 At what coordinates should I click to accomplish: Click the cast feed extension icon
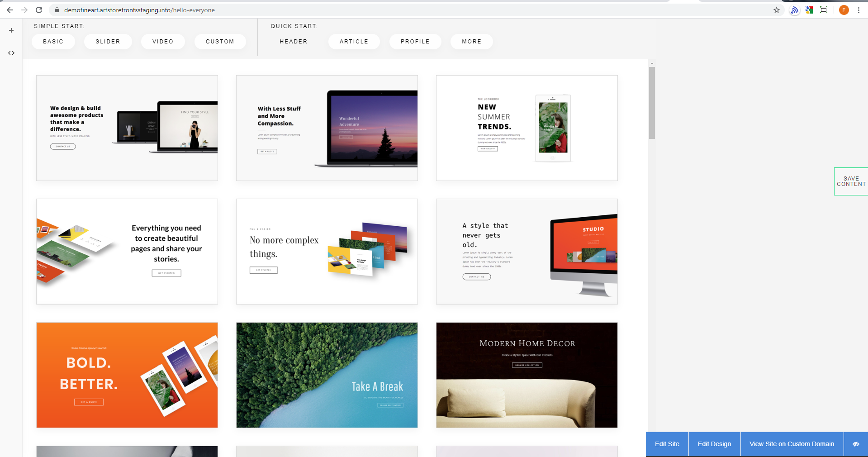tap(794, 10)
